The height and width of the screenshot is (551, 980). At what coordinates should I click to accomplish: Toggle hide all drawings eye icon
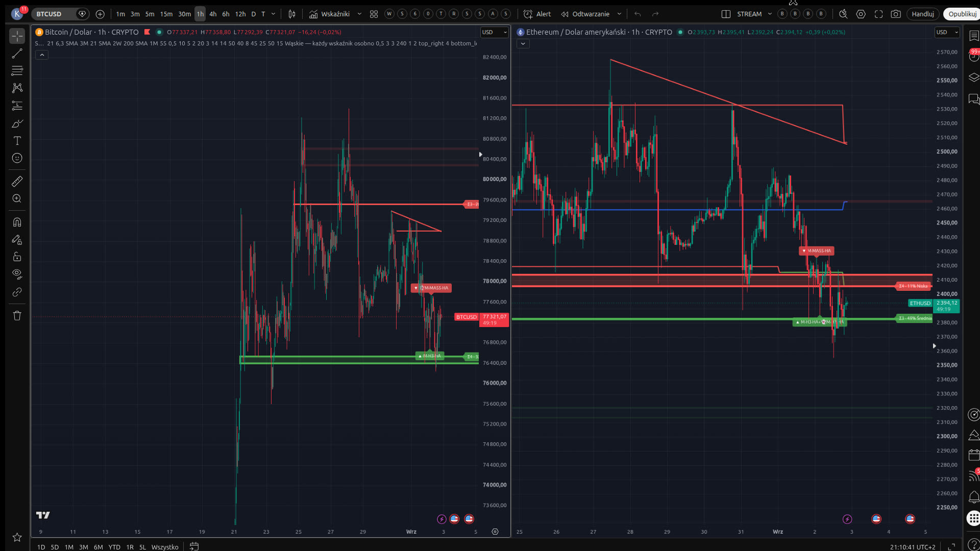[17, 274]
